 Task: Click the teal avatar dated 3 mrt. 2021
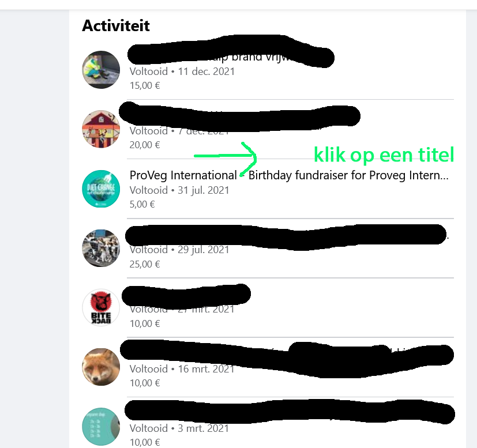101,427
